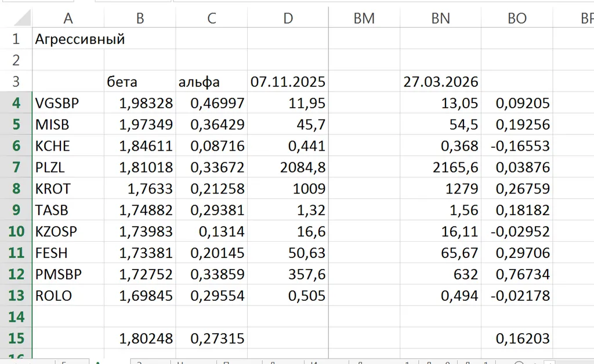
Task: Click price cell 54,5
Action: tap(441, 124)
